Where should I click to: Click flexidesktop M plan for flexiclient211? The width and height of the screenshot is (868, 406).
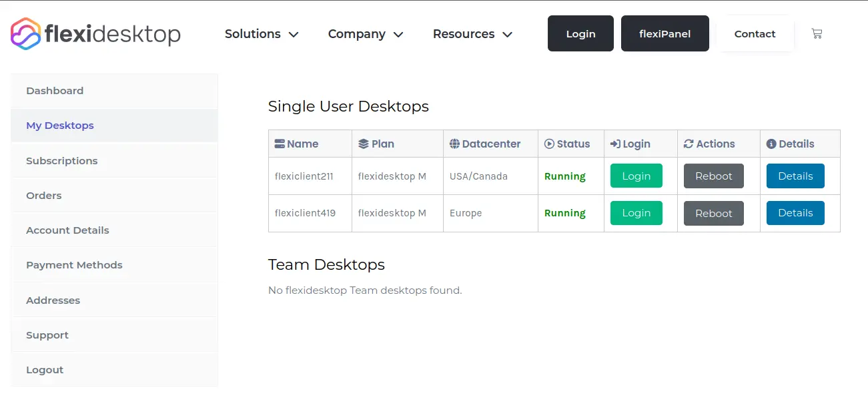coord(392,176)
